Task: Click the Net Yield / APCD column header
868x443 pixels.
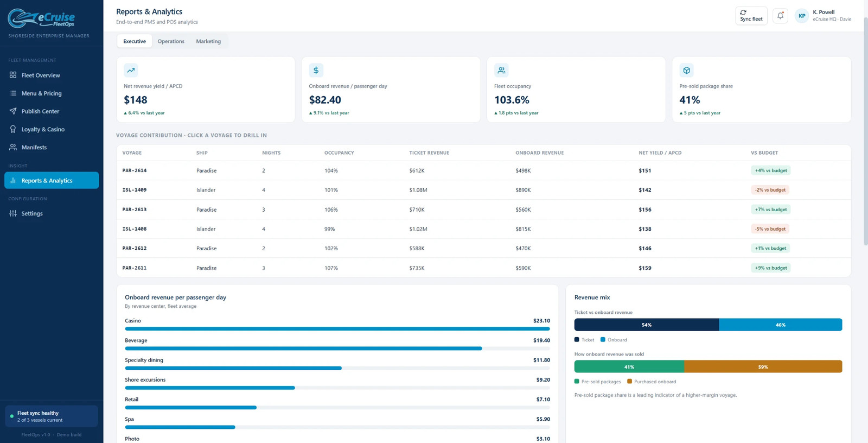Action: click(x=660, y=153)
